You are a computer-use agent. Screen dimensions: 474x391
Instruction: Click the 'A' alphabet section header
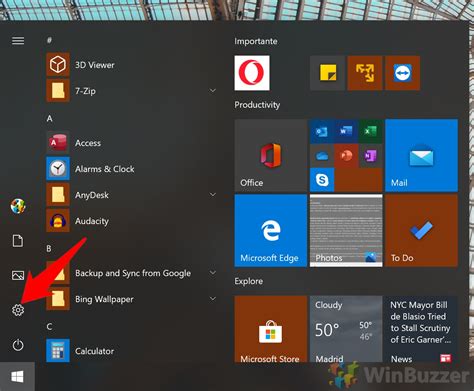coord(49,118)
